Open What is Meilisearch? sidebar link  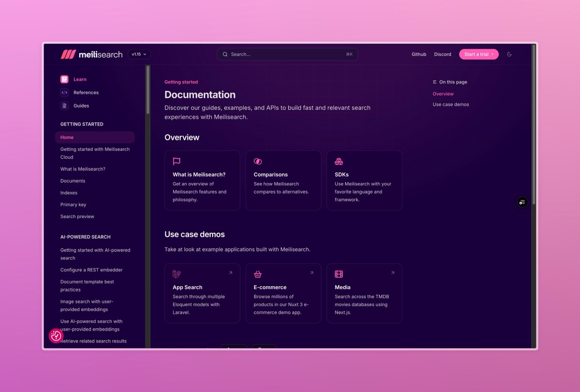click(83, 169)
